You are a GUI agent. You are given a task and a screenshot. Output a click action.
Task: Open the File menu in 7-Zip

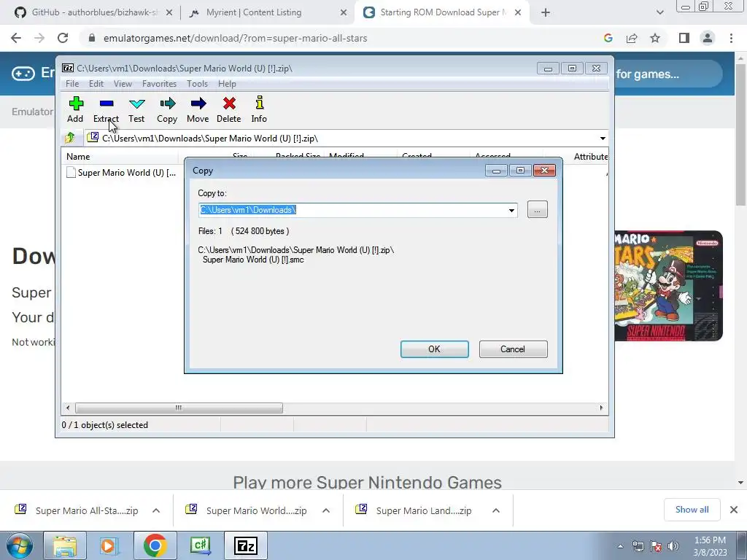tap(72, 84)
